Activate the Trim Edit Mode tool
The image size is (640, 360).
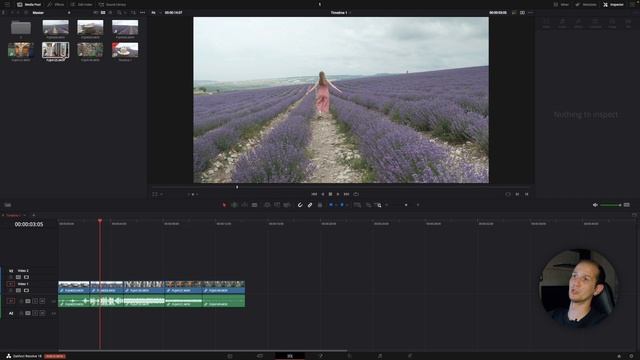tap(234, 205)
